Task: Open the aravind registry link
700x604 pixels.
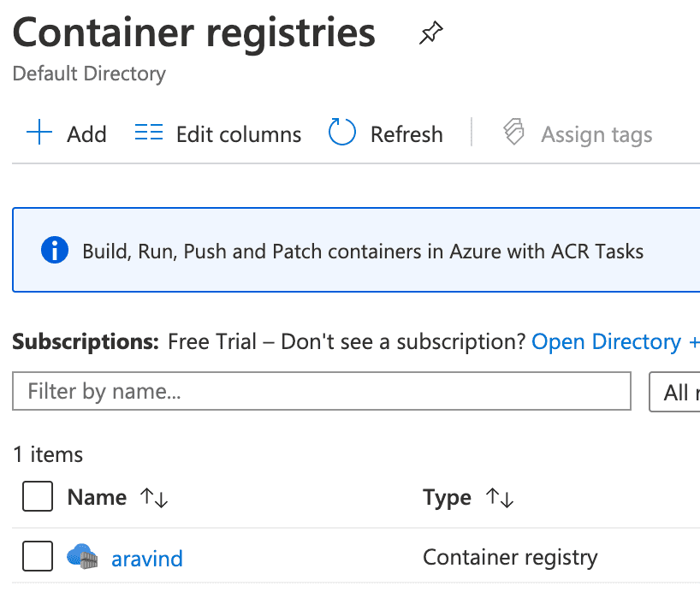Action: pyautogui.click(x=147, y=559)
